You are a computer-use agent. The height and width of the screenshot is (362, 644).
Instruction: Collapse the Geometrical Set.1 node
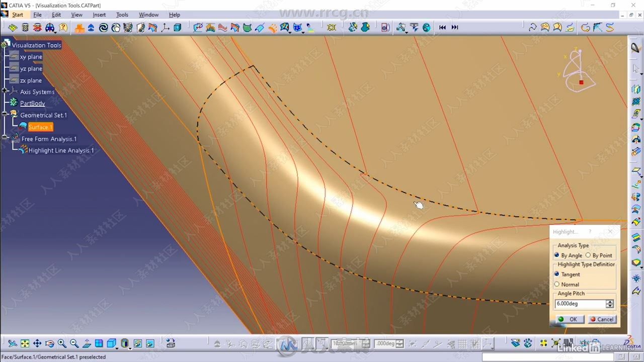click(x=5, y=114)
